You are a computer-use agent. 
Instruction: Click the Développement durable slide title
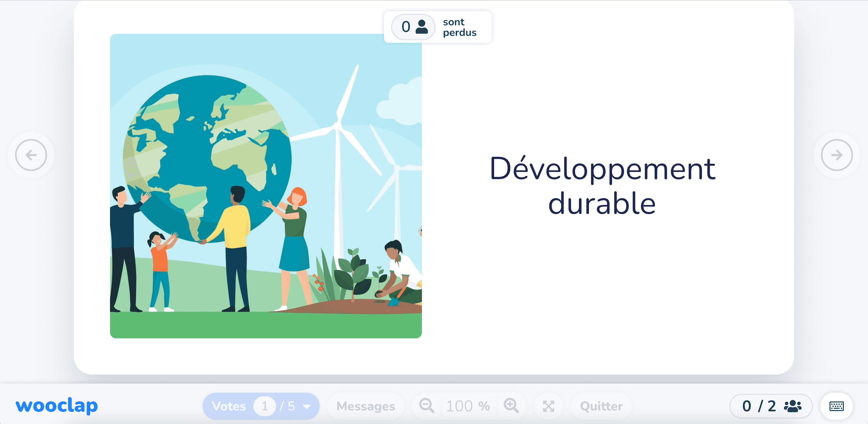click(x=602, y=186)
